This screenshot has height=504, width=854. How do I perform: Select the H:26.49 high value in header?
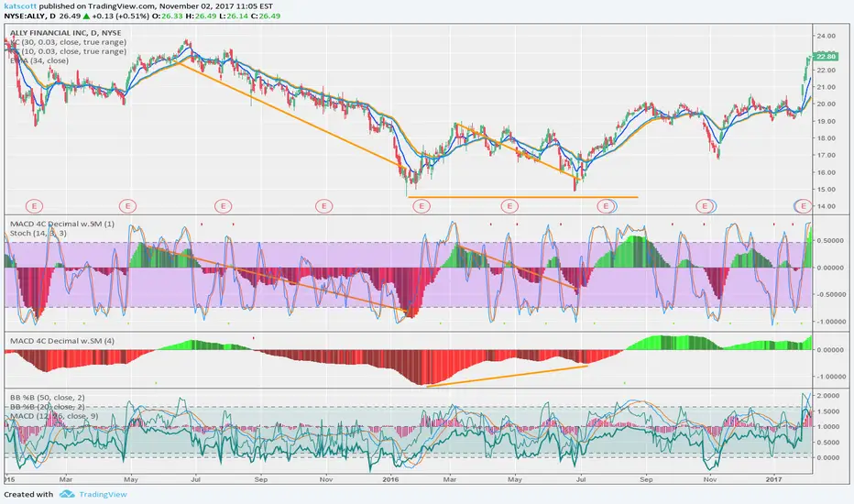pos(201,16)
